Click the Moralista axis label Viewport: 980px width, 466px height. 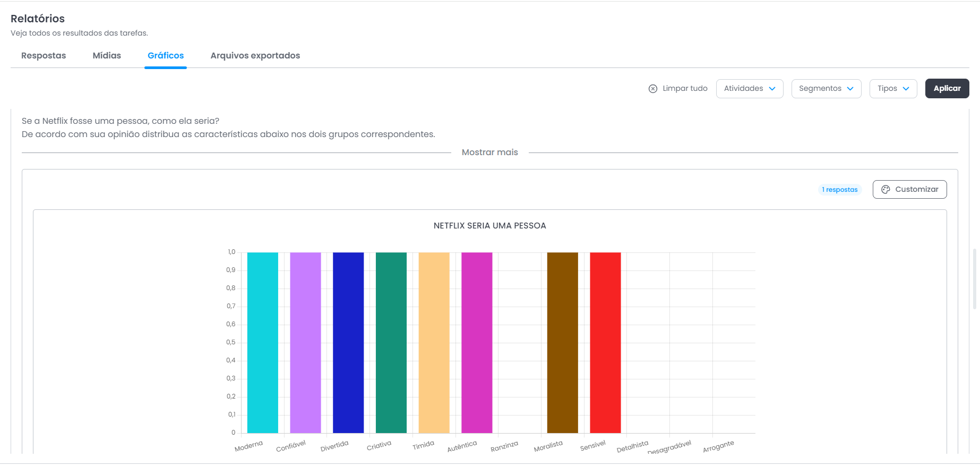(x=548, y=446)
